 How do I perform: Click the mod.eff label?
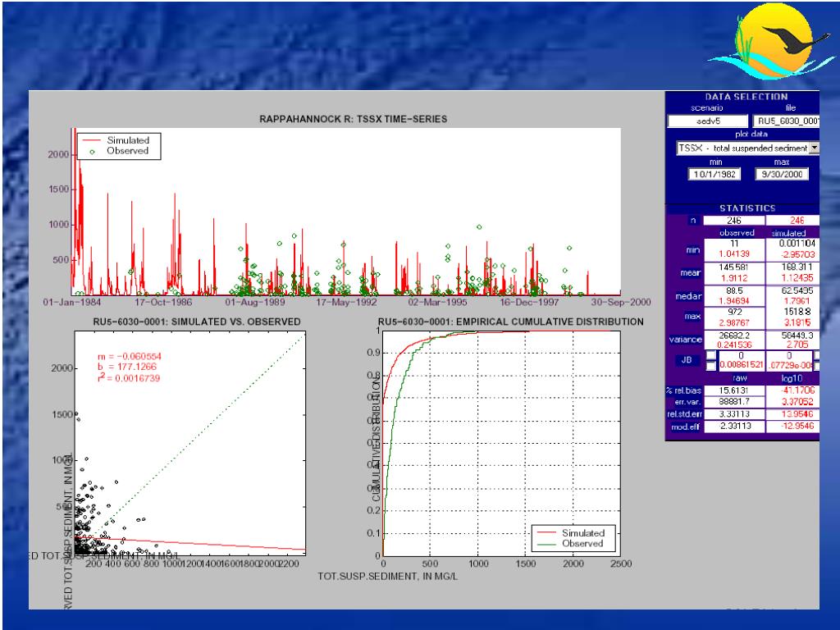(687, 427)
